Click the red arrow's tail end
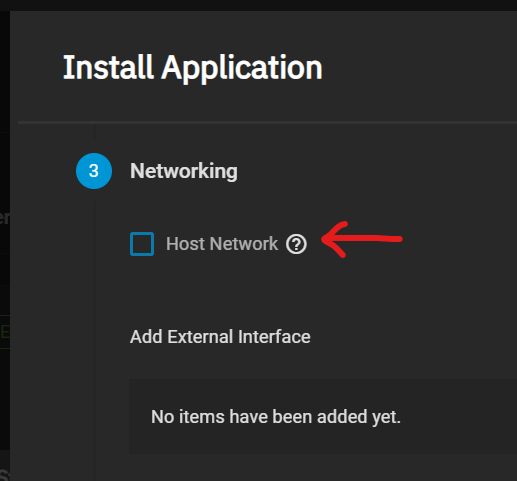This screenshot has height=481, width=517. [397, 239]
